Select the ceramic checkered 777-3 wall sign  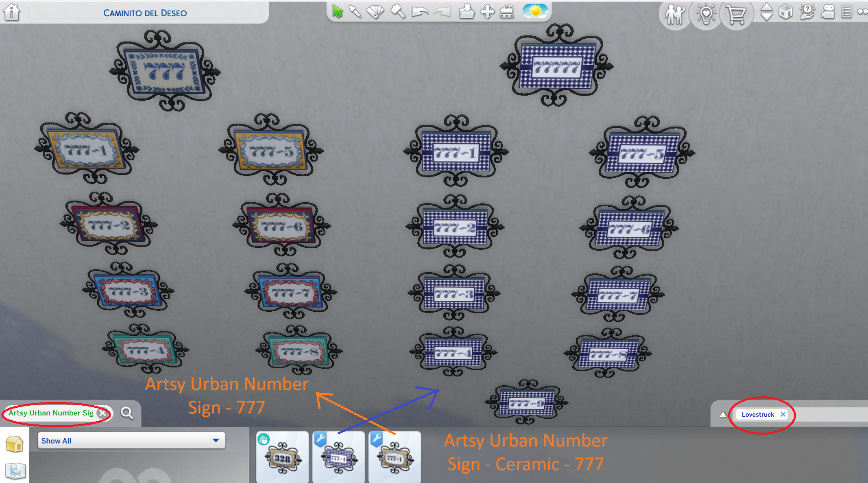pos(454,293)
